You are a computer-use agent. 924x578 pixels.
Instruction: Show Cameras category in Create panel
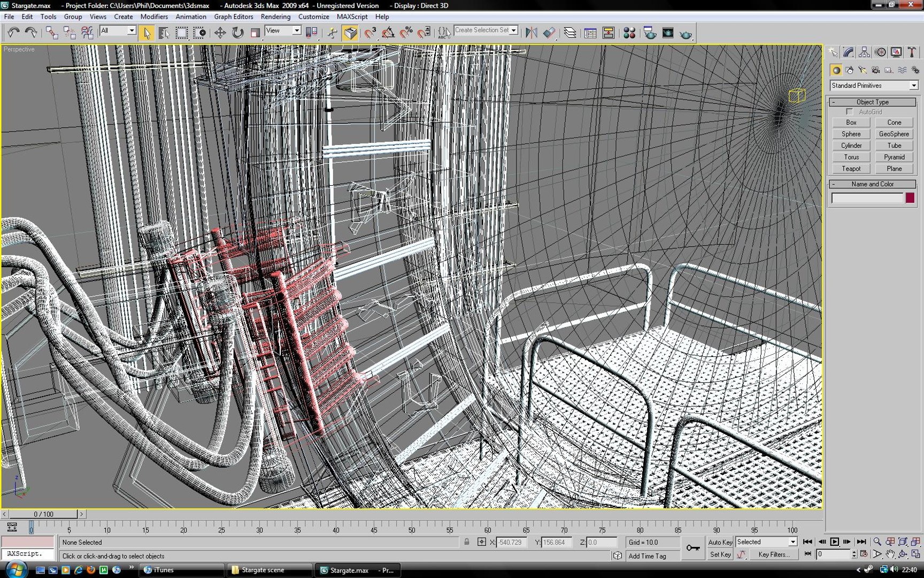pyautogui.click(x=875, y=70)
